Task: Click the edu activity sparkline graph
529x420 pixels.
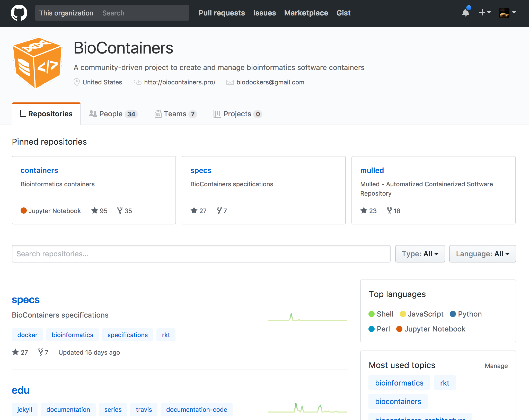Action: coord(307,408)
